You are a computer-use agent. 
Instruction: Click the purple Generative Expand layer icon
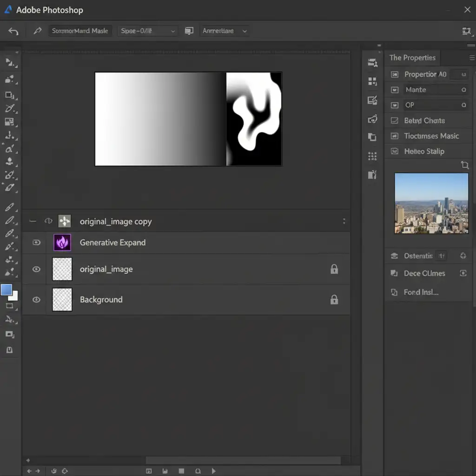pos(62,243)
